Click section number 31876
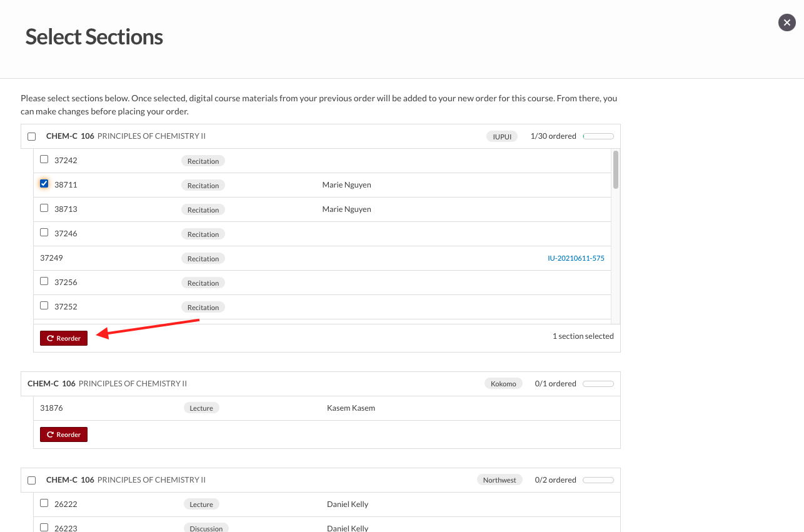 click(51, 408)
